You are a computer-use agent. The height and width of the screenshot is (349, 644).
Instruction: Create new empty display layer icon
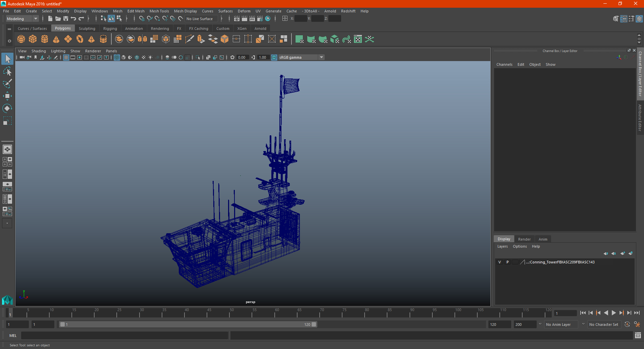pos(623,253)
